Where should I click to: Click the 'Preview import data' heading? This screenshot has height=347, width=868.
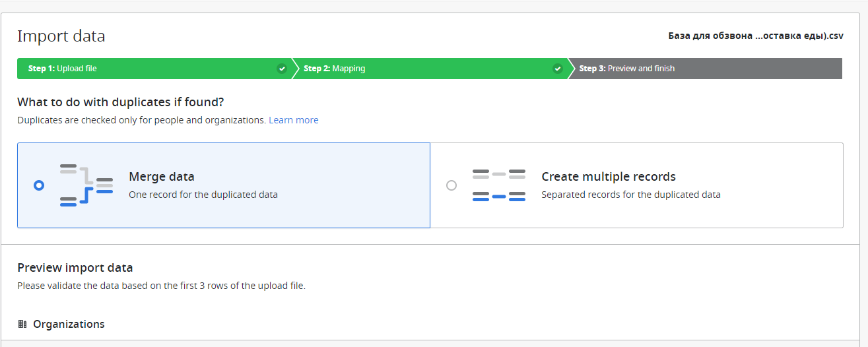(x=75, y=268)
